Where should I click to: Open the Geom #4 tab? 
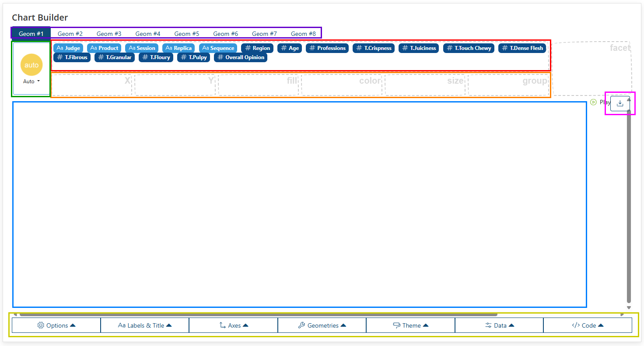click(148, 34)
